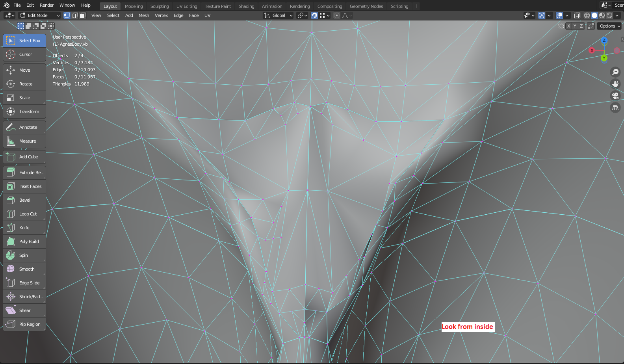The width and height of the screenshot is (624, 364).
Task: Choose the Inset Faces tool
Action: pos(24,186)
